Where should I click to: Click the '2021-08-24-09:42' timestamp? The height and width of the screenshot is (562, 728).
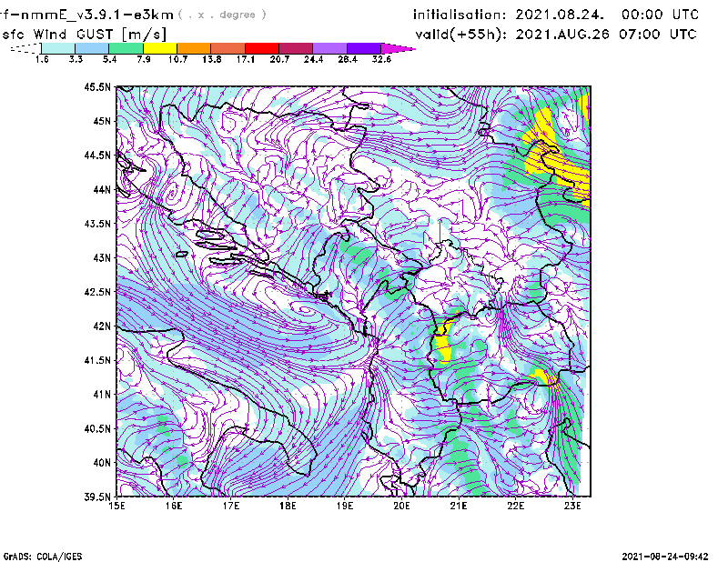665,557
